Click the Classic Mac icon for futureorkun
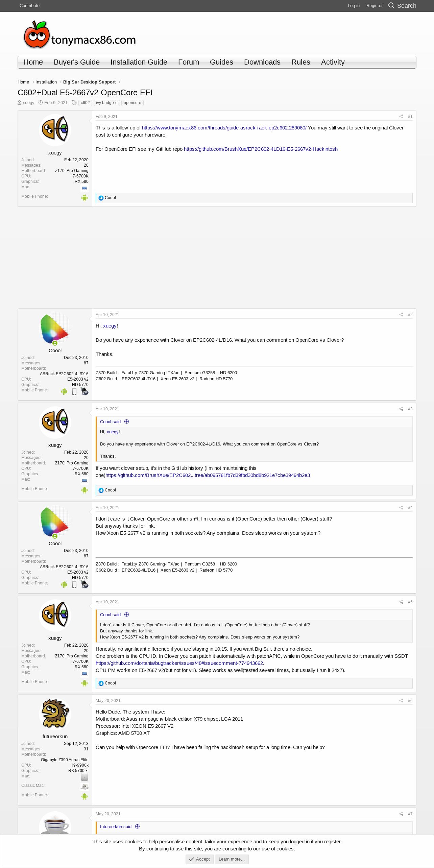Viewport: 434px width, 868px height. [x=85, y=787]
